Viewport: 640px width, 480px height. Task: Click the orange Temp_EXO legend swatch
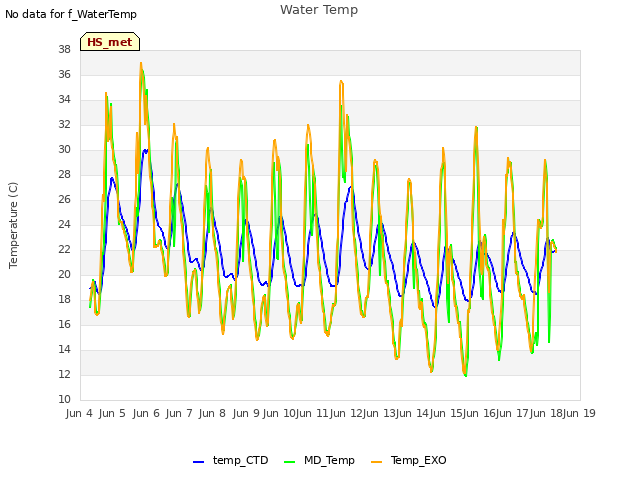(376, 462)
